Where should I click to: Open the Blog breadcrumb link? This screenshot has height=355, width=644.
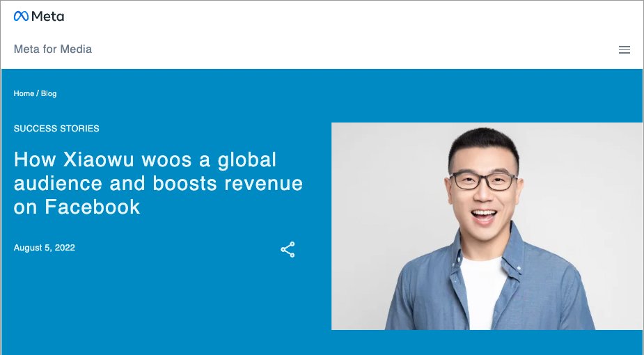click(49, 93)
